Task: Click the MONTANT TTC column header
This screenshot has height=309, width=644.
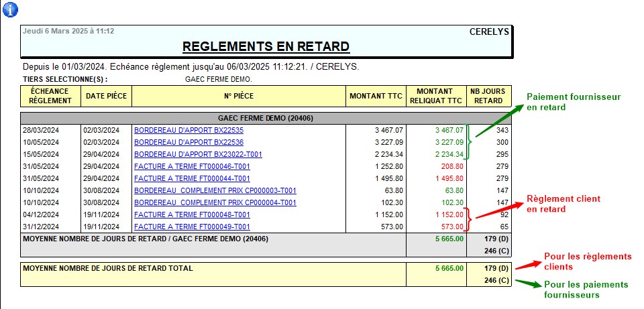Action: point(376,97)
